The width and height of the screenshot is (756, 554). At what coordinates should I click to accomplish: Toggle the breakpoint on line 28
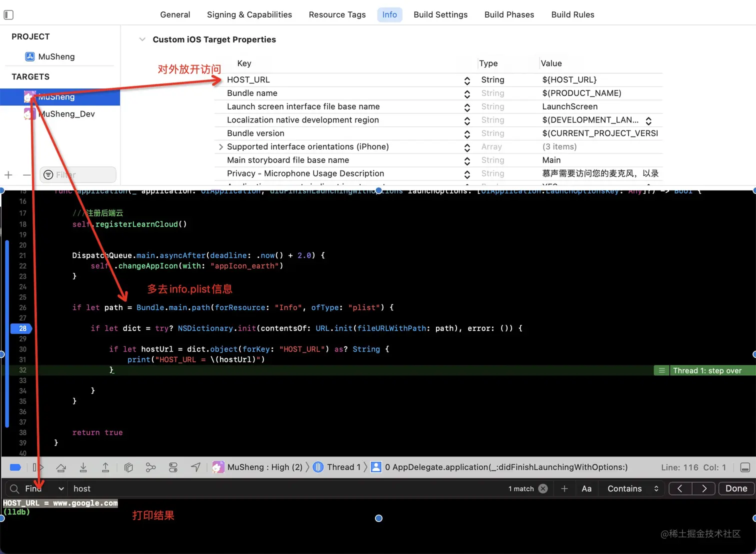[x=22, y=328]
